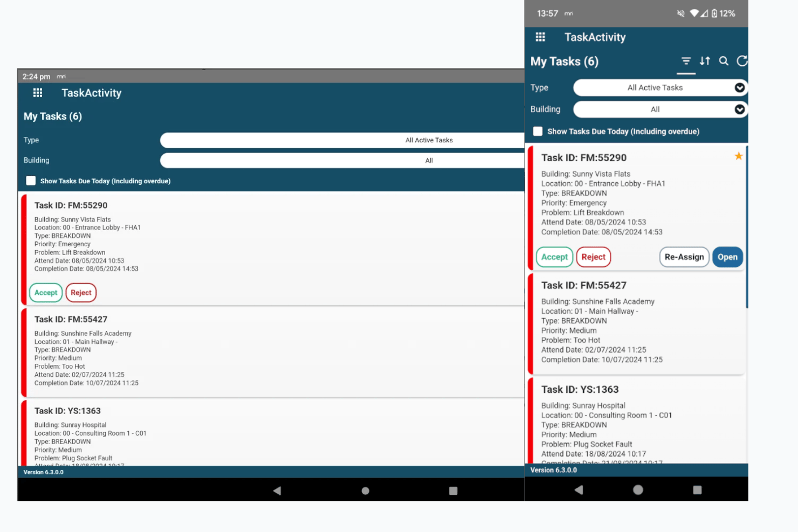Image resolution: width=798 pixels, height=532 pixels.
Task: Tap the Wi-Fi icon in phone status bar
Action: click(694, 13)
